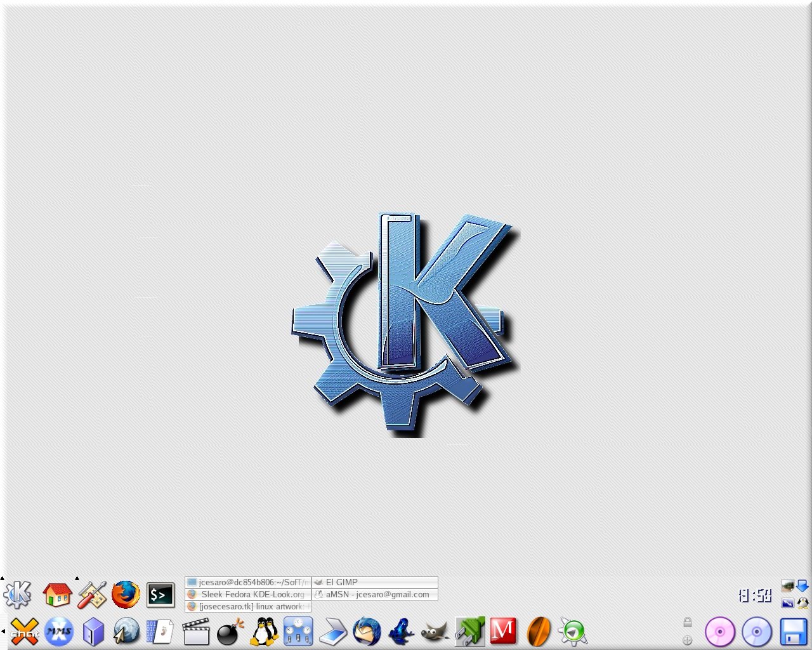Open the MMS X application icon
The image size is (812, 650).
(59, 632)
